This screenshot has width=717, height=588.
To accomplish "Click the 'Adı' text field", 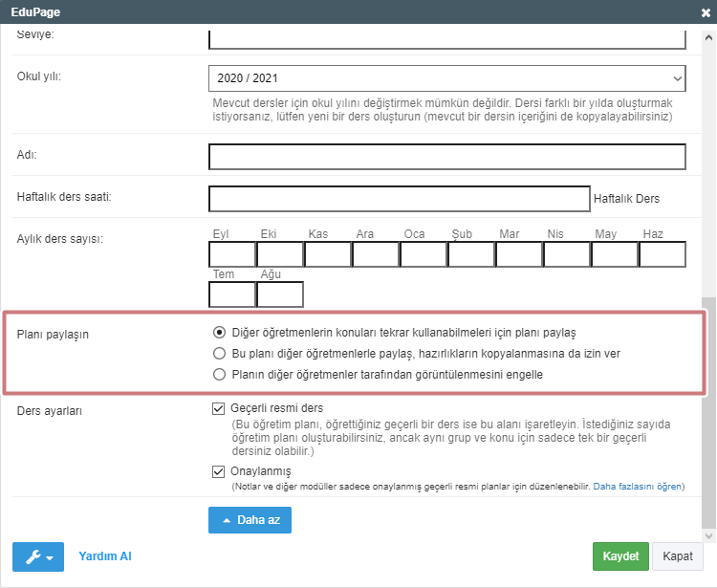I will pyautogui.click(x=447, y=156).
